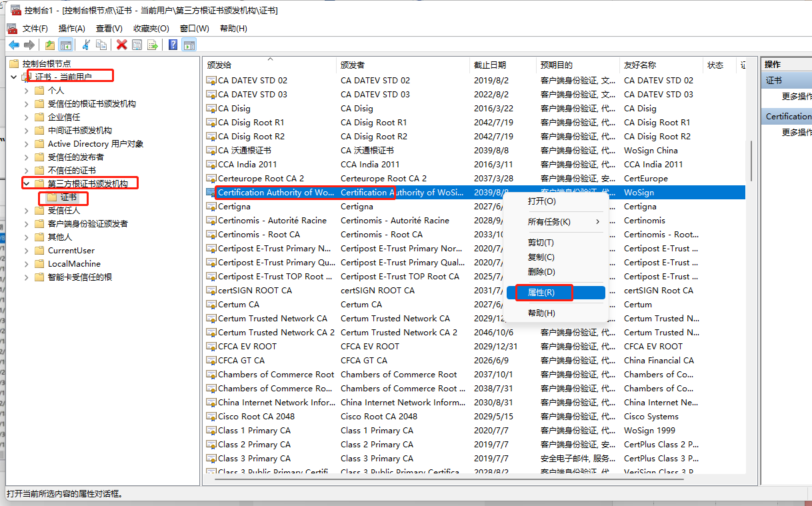Click 更多操作 under Certification in actions pane
The height and width of the screenshot is (506, 812).
click(x=797, y=132)
